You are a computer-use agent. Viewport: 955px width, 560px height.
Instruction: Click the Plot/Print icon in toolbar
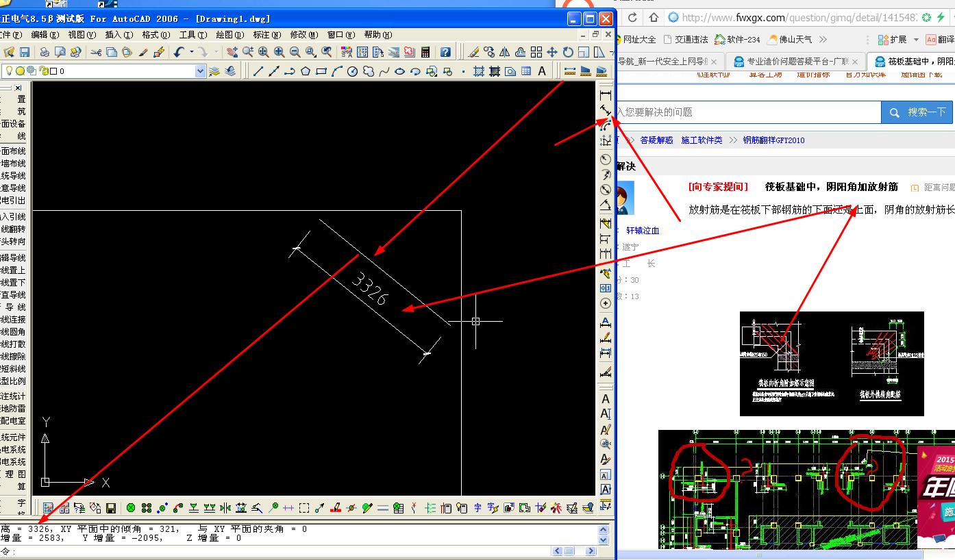pos(45,52)
